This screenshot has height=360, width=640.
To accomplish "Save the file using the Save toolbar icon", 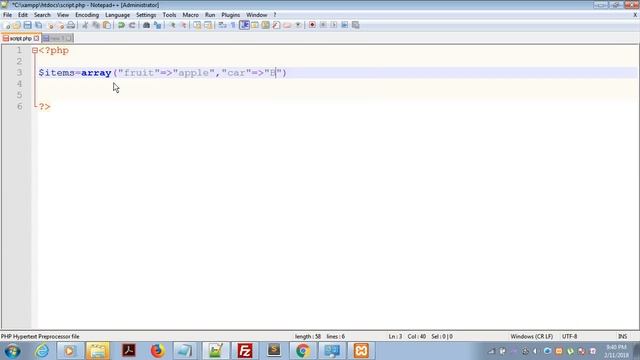I will [27, 25].
